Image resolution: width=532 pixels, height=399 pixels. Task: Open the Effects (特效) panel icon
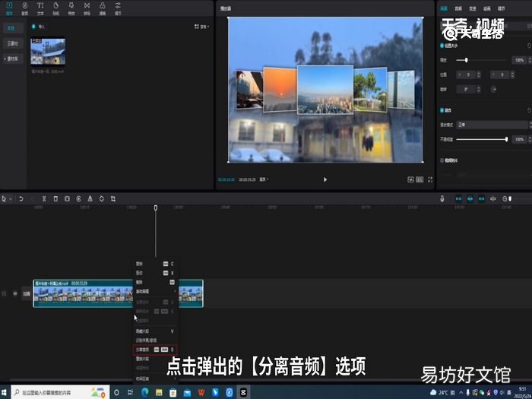(x=71, y=8)
